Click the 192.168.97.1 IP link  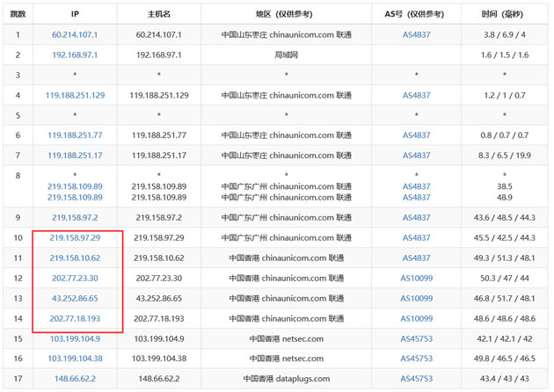[x=75, y=54]
